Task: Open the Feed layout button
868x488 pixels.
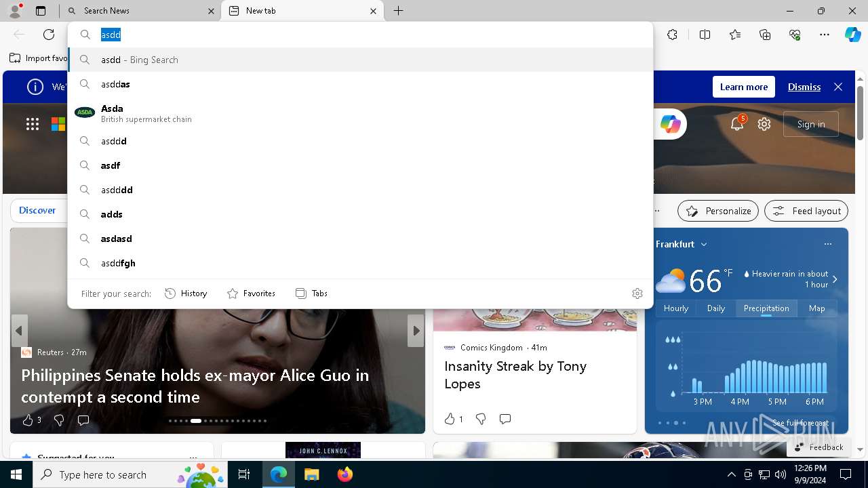Action: pyautogui.click(x=806, y=211)
